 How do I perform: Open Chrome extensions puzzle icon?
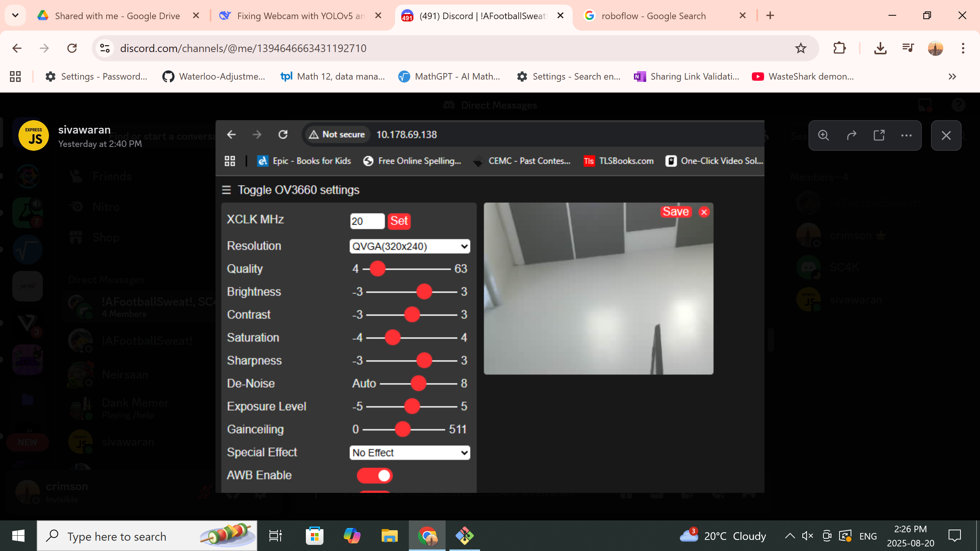tap(839, 48)
